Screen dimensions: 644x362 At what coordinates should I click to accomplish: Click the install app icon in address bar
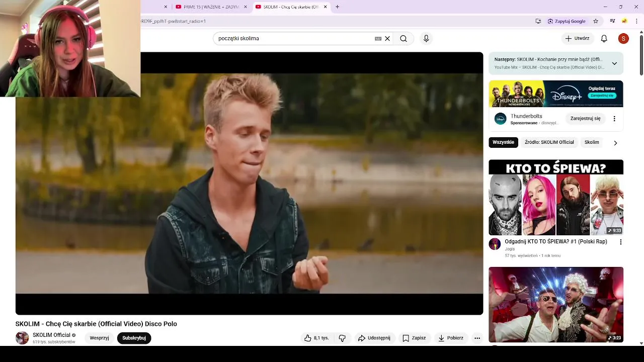click(x=538, y=21)
